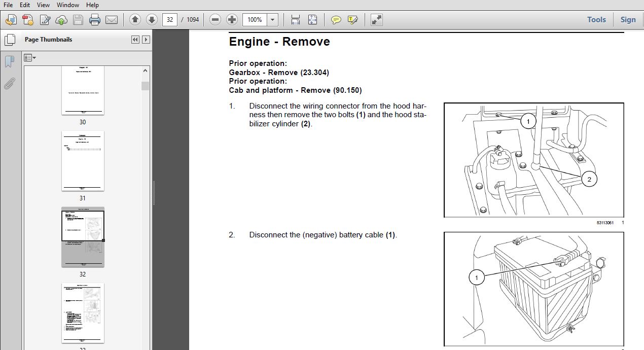Click the page number input field
This screenshot has width=644, height=350.
point(170,20)
